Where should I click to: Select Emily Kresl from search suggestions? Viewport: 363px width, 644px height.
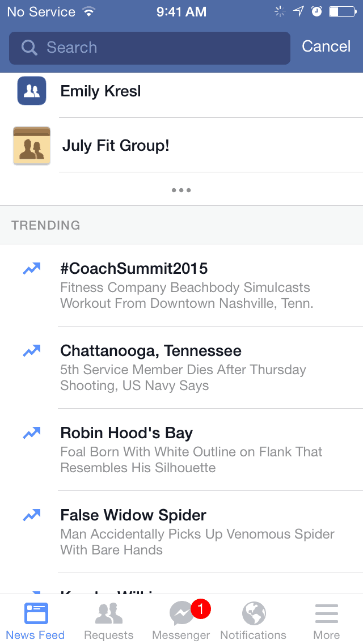pyautogui.click(x=101, y=91)
